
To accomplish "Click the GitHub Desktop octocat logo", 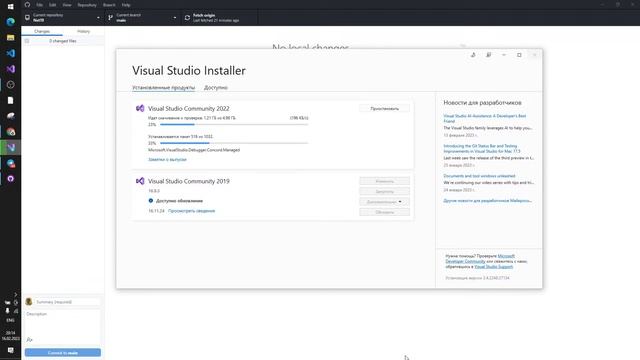I will click(27, 4).
